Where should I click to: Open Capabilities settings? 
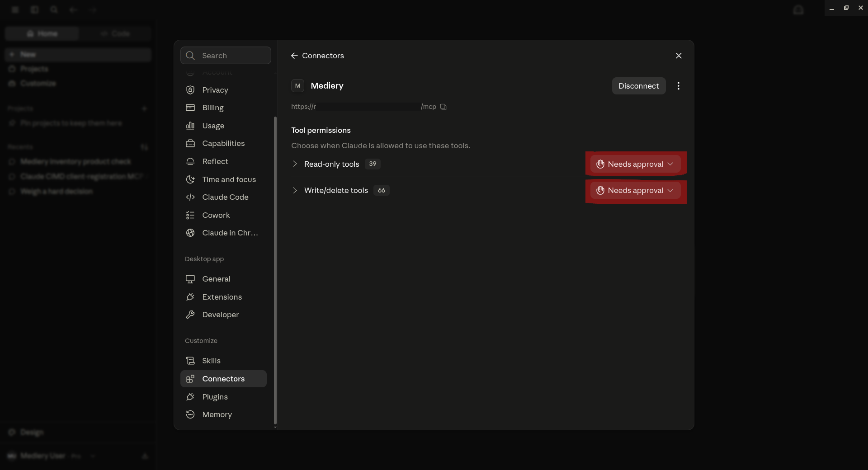pyautogui.click(x=223, y=143)
